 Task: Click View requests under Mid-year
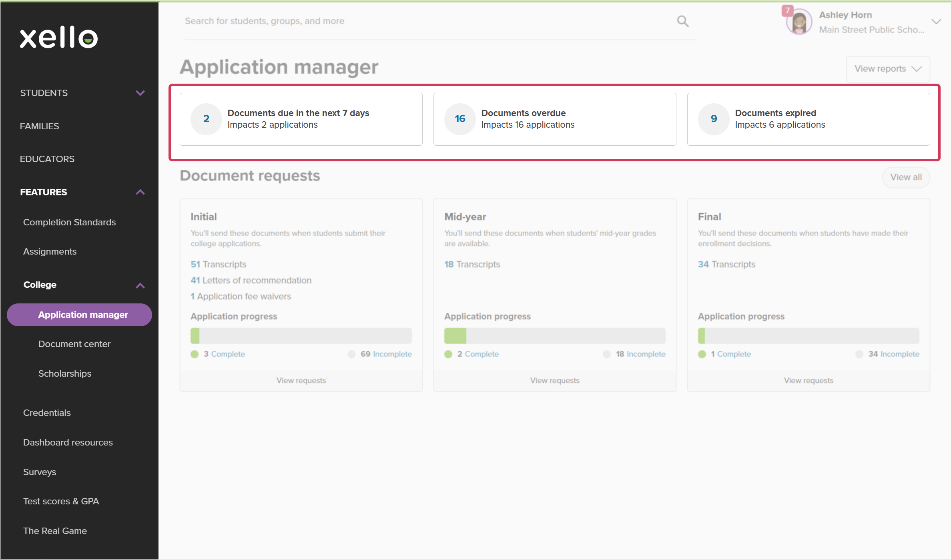(x=555, y=380)
